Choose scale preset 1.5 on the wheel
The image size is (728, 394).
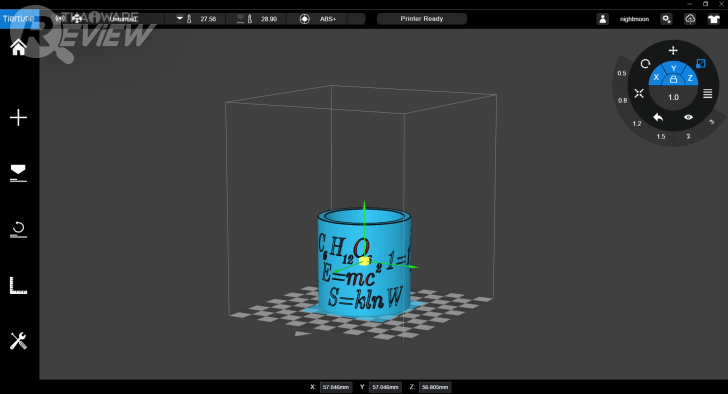point(661,136)
